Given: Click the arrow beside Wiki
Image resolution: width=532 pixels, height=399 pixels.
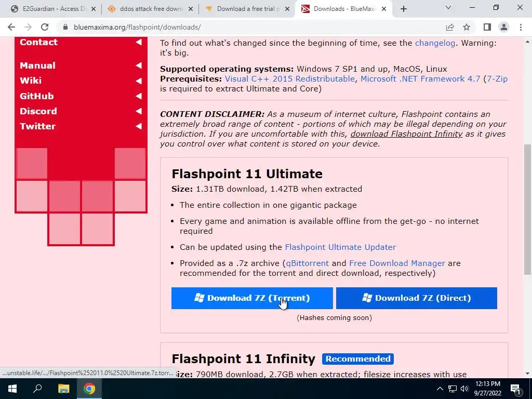Looking at the screenshot, I should pyautogui.click(x=139, y=81).
